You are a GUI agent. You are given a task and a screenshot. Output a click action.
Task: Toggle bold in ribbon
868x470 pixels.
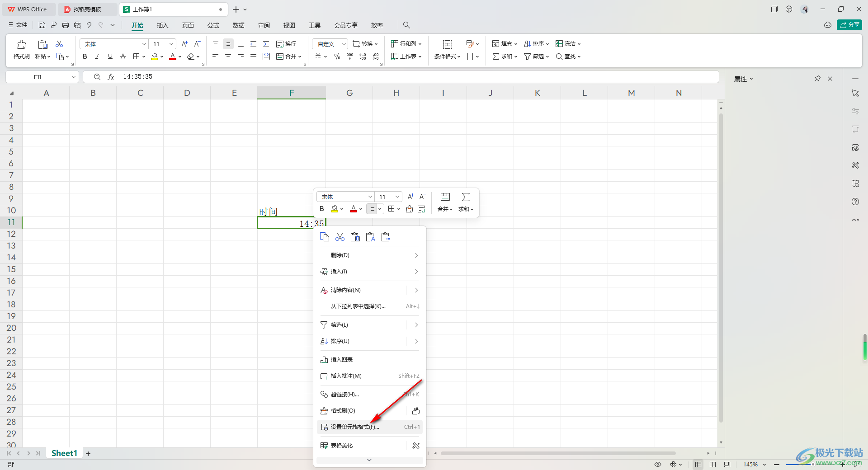point(85,56)
